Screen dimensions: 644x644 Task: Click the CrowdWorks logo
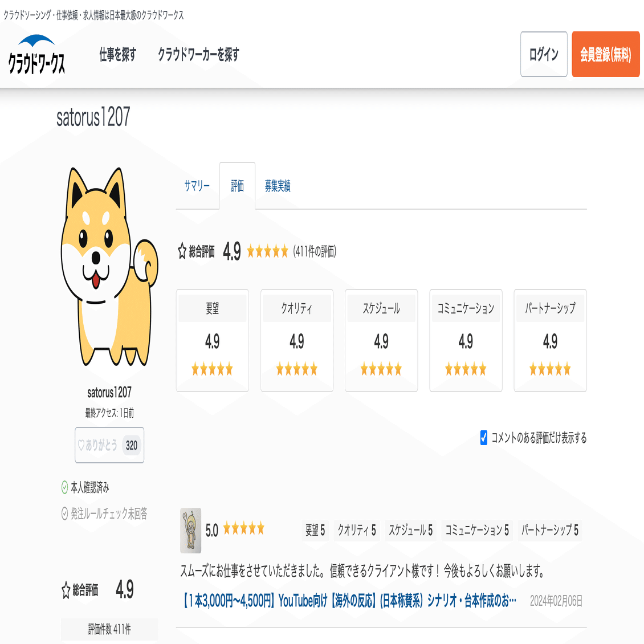coord(36,54)
